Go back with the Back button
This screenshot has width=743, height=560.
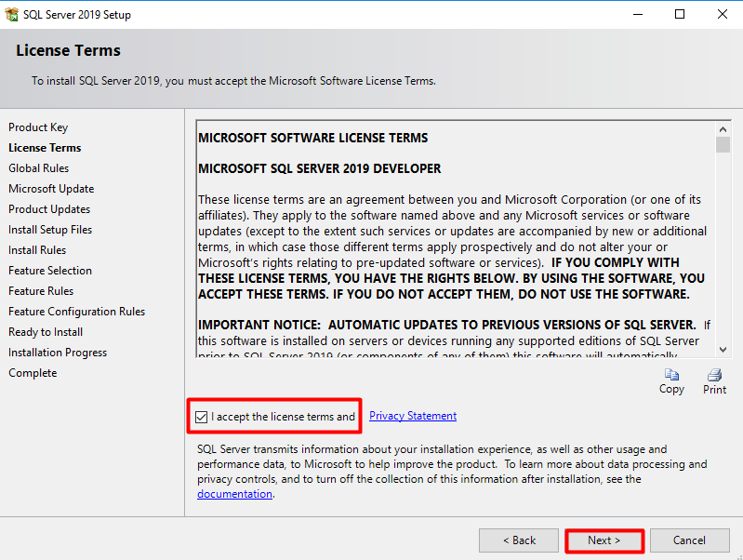pyautogui.click(x=519, y=540)
